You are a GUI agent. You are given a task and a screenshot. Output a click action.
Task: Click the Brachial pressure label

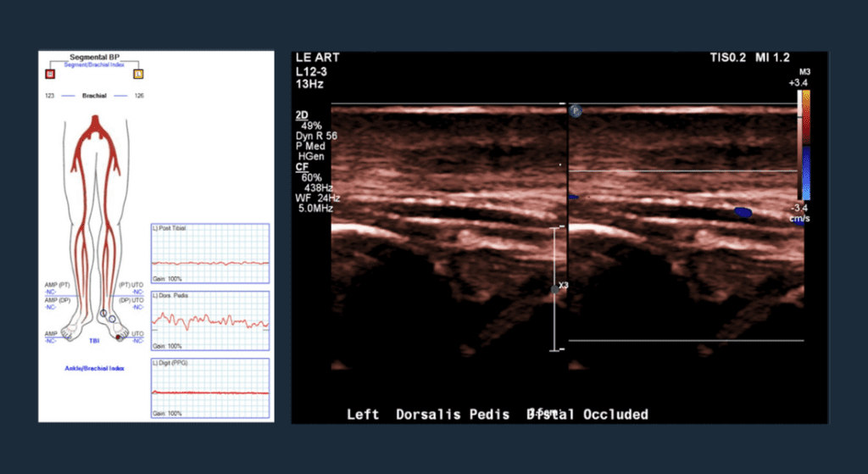click(93, 96)
